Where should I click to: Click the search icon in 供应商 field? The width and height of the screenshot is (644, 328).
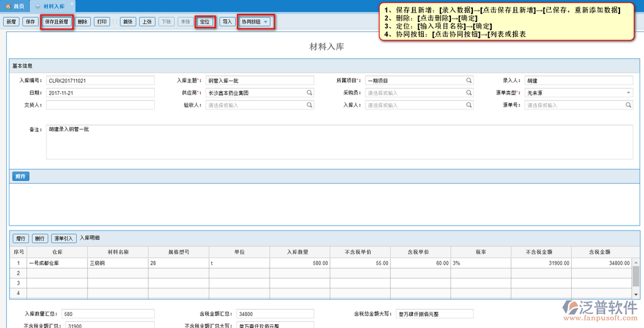pos(309,92)
